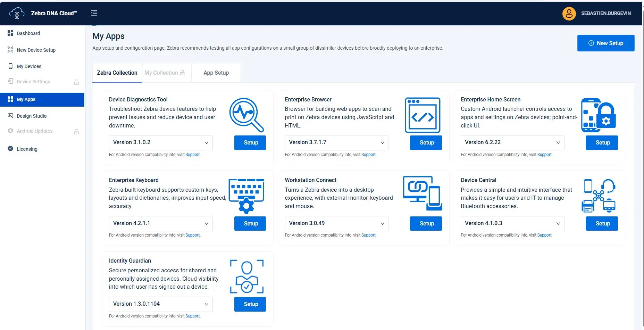Select My Apps in the sidebar
Screen dimensions: 644x330
point(42,99)
